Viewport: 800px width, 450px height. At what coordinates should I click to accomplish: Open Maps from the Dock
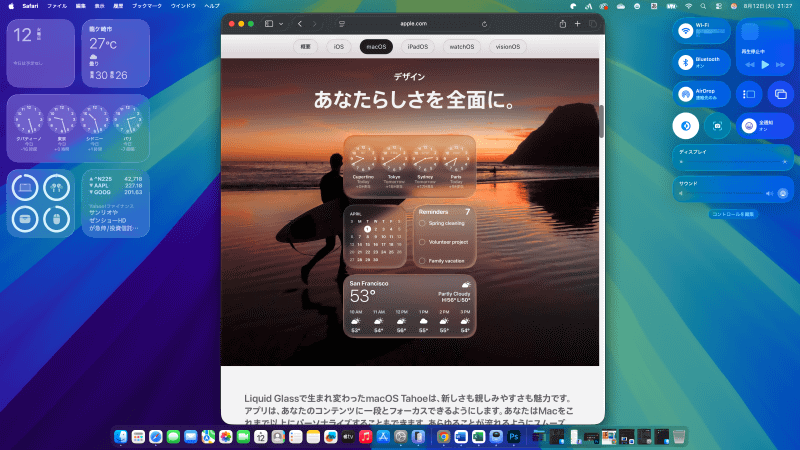[208, 437]
